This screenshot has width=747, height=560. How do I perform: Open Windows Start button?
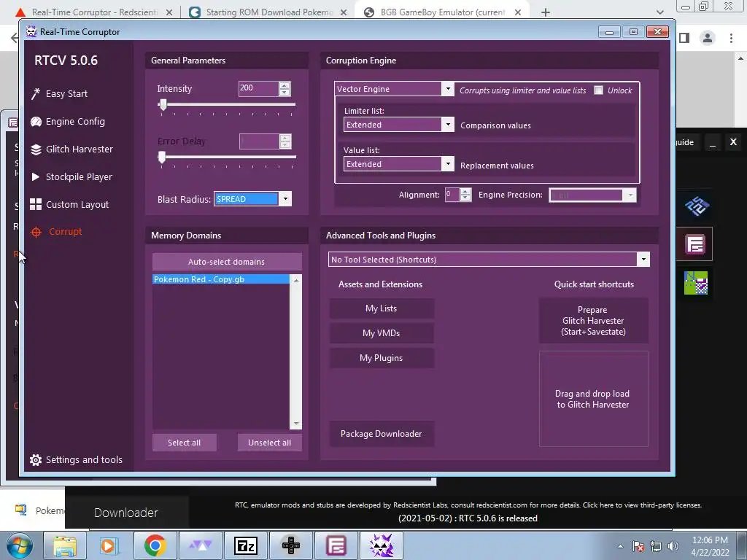(19, 545)
